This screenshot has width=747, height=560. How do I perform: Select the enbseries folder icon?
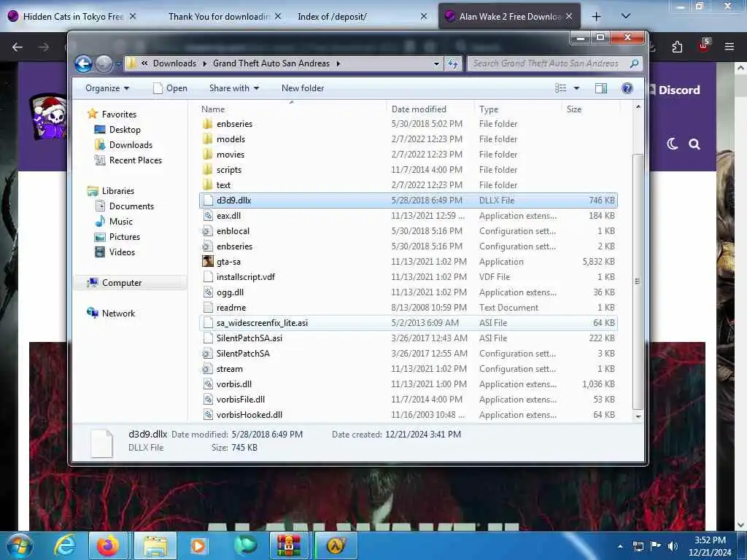coord(208,124)
